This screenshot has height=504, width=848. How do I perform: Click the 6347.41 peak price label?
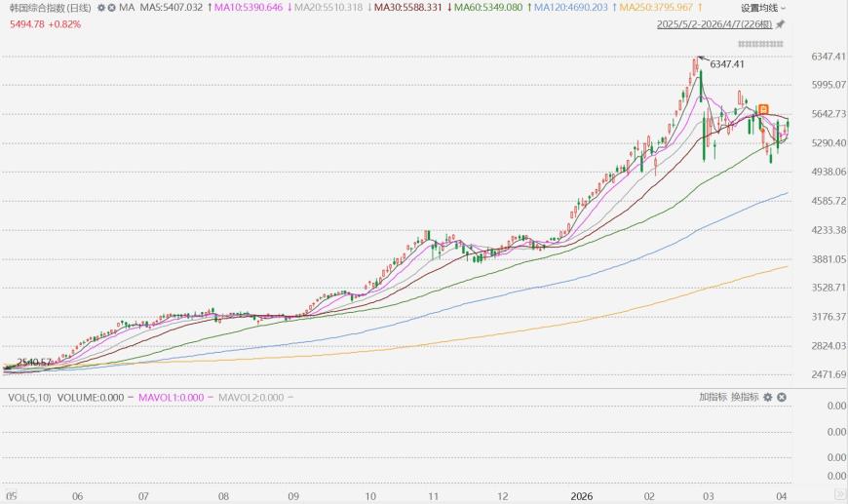(x=726, y=64)
